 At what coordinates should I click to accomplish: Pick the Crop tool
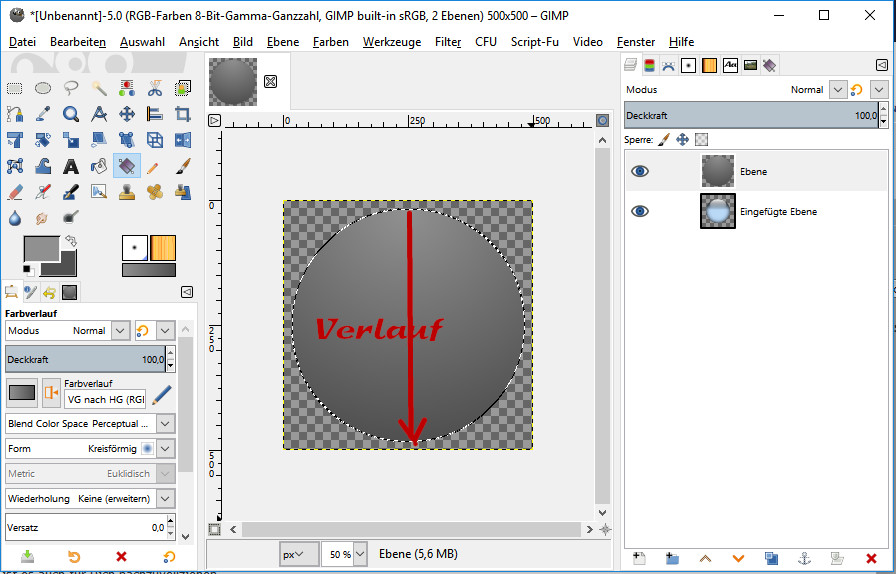click(183, 114)
